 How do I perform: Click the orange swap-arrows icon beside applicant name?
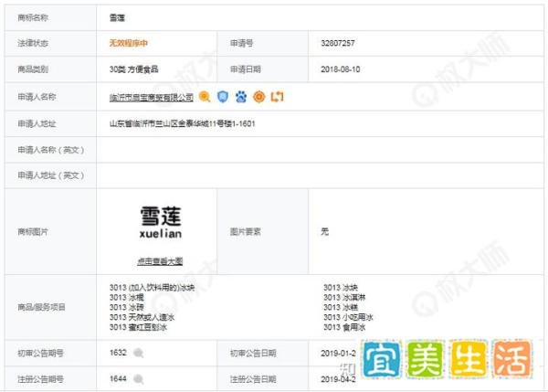tap(277, 97)
